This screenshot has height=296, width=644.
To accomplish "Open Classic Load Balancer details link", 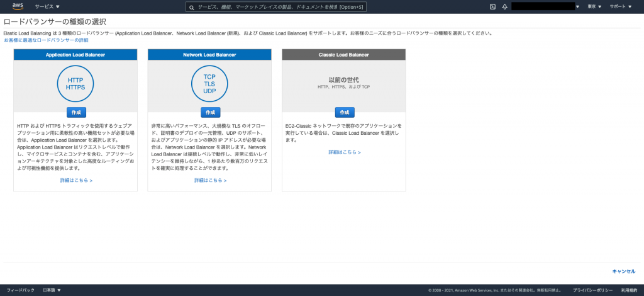I will pos(345,152).
